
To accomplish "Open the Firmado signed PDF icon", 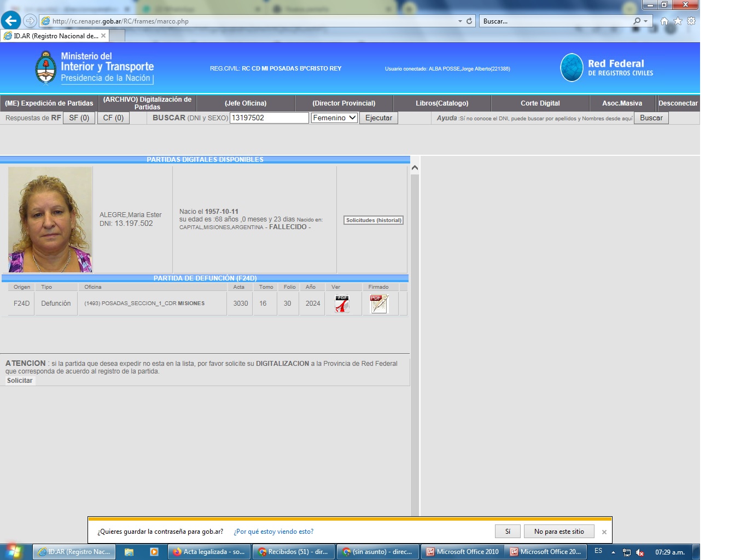I will coord(378,304).
